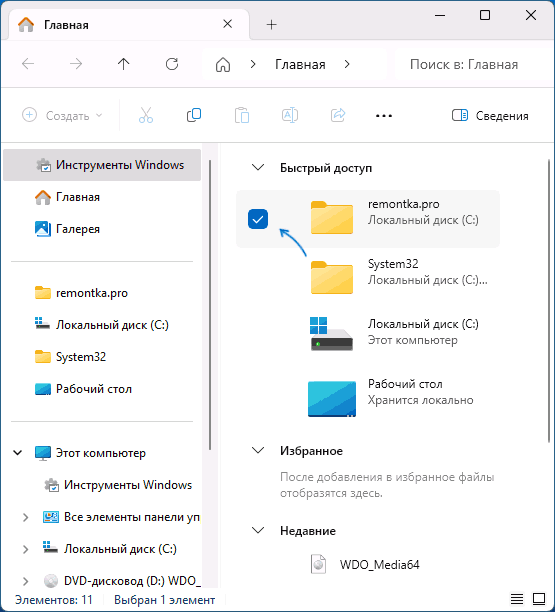Viewport: 555px width, 612px height.
Task: Click the Cut scissors icon
Action: [x=146, y=116]
